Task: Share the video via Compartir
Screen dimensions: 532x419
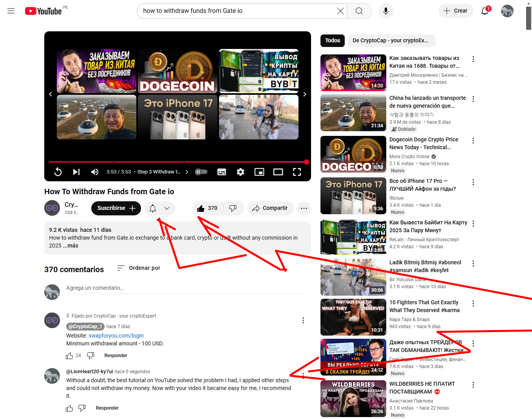Action: tap(270, 208)
